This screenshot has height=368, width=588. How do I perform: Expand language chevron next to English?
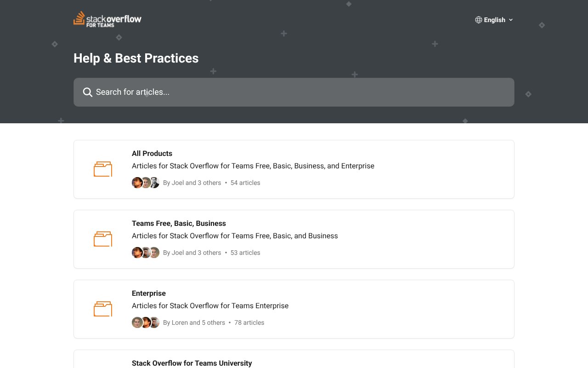[511, 20]
